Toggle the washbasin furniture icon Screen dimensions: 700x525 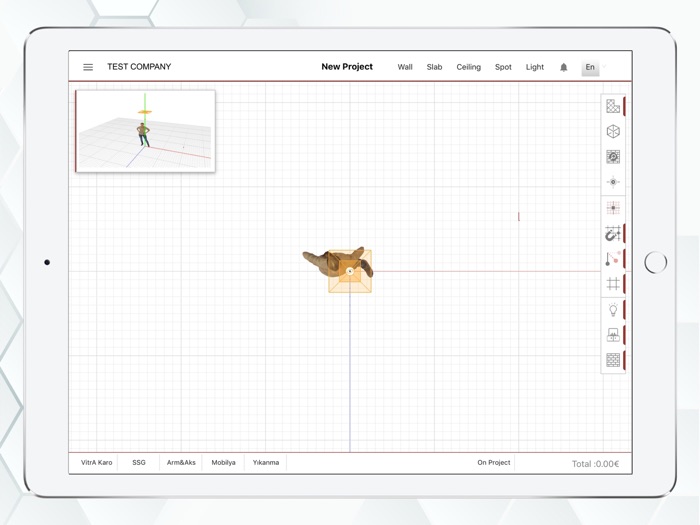pyautogui.click(x=613, y=335)
